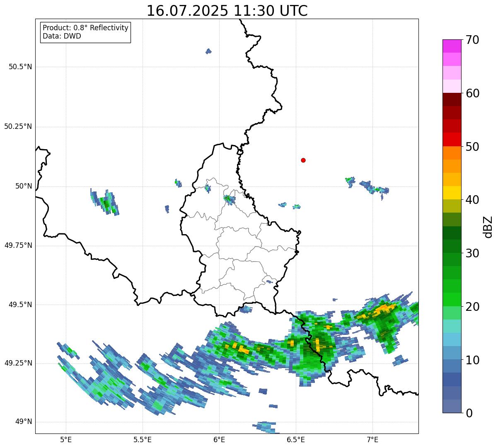Image resolution: width=498 pixels, height=448 pixels.
Task: Click the grey-blue bottom swatch of the colorbar
Action: [x=452, y=406]
